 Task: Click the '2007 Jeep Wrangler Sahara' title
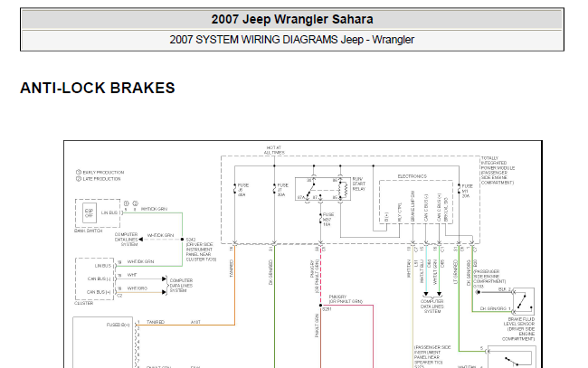(292, 20)
